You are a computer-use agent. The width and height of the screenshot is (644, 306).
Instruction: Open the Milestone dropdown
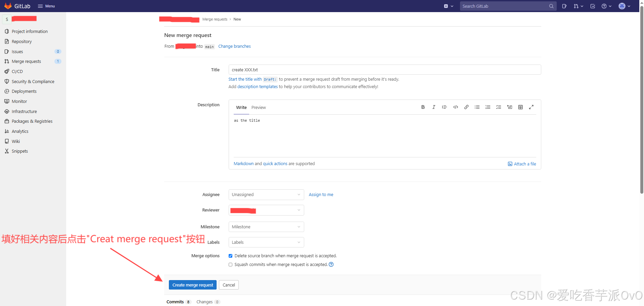[x=266, y=227]
